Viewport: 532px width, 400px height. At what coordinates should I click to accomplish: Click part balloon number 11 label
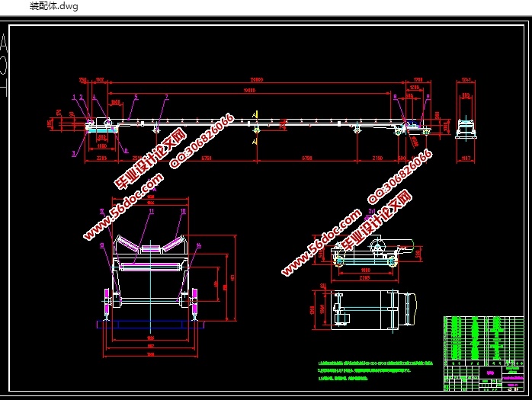151,211
